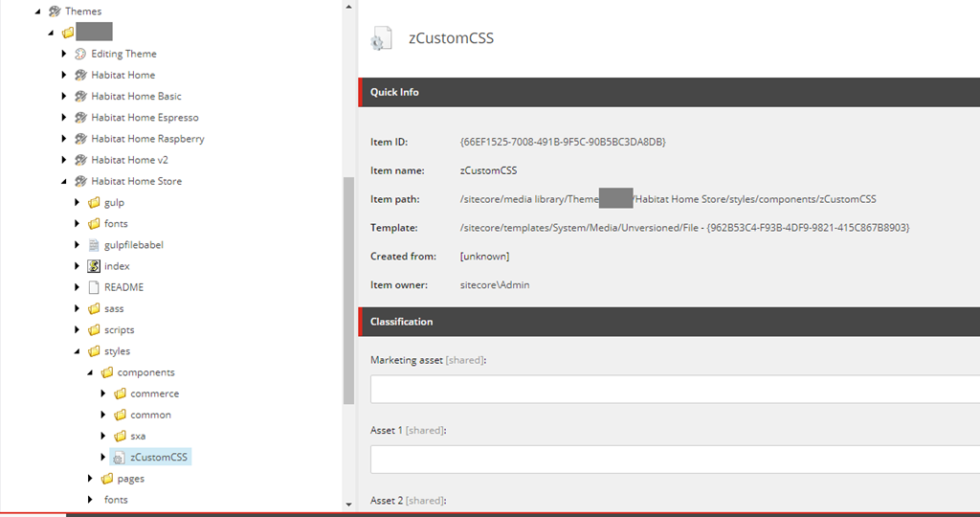Collapse the styles folder node

tap(78, 351)
